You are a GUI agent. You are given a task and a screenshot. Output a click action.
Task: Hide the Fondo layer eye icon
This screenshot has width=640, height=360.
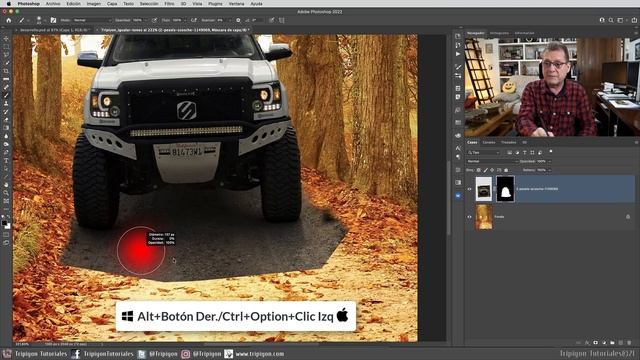tap(469, 217)
